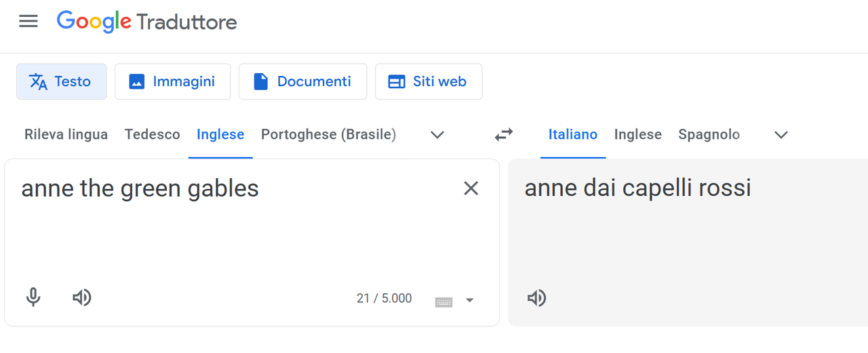
Task: Expand more target languages list
Action: click(781, 135)
